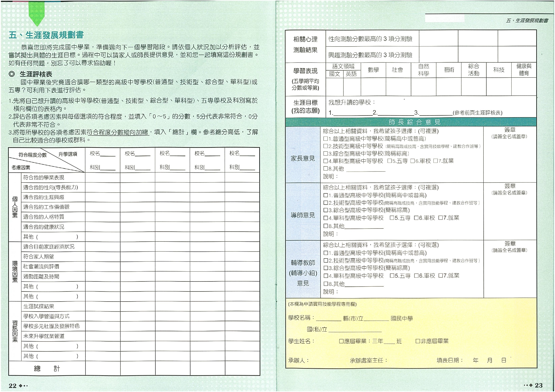
Task: Click the 學校多元社團及發展特色 row label
Action: pos(51,326)
